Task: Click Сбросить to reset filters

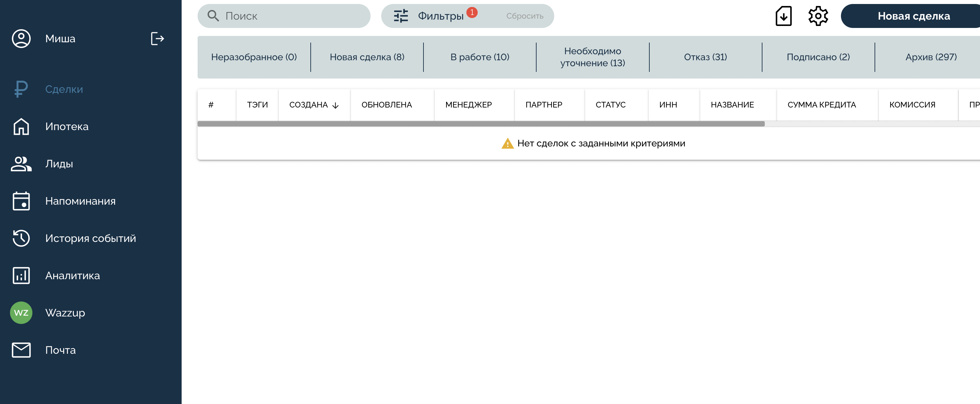Action: click(x=525, y=16)
